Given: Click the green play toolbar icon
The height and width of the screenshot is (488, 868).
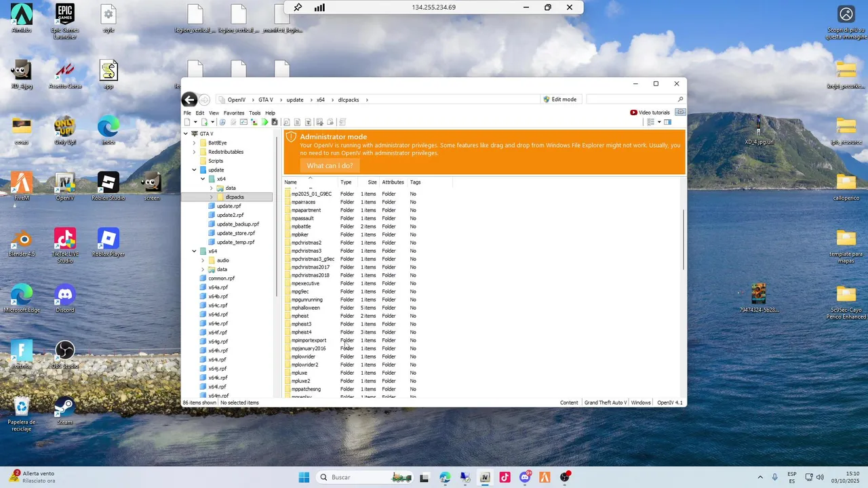Looking at the screenshot, I should [x=265, y=122].
